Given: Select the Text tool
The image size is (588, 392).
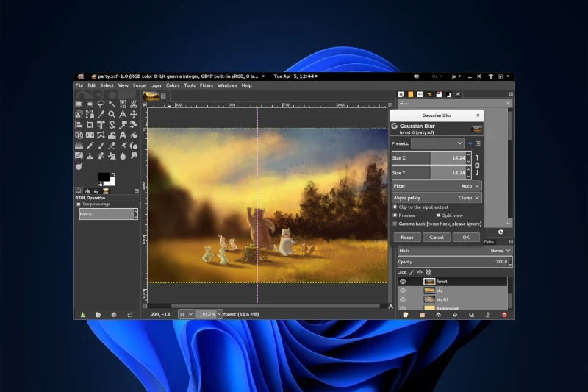Looking at the screenshot, I should [123, 135].
